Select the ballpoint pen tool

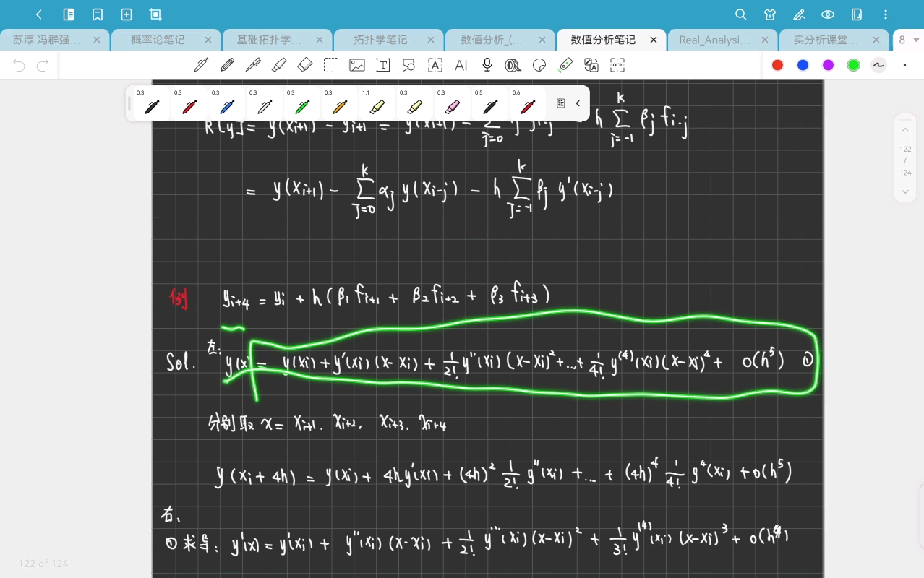coord(202,65)
